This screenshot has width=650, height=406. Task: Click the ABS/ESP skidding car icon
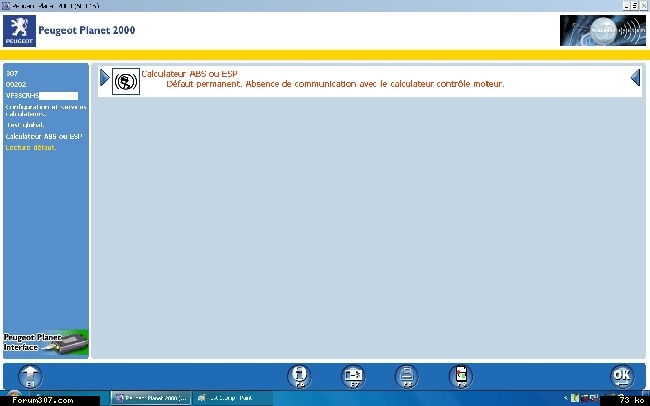point(126,81)
